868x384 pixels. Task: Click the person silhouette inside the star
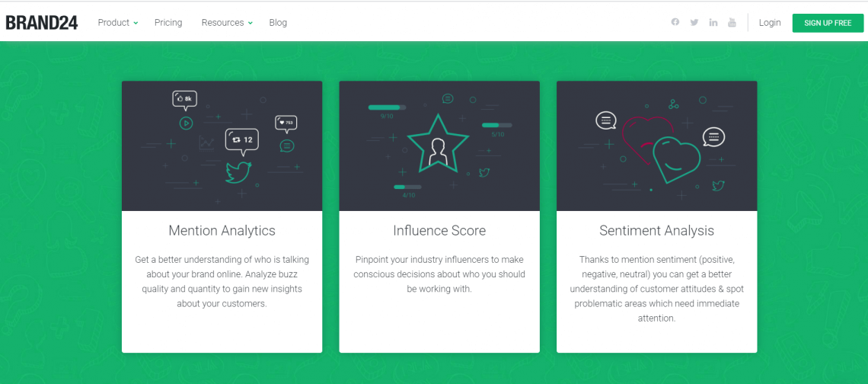438,152
